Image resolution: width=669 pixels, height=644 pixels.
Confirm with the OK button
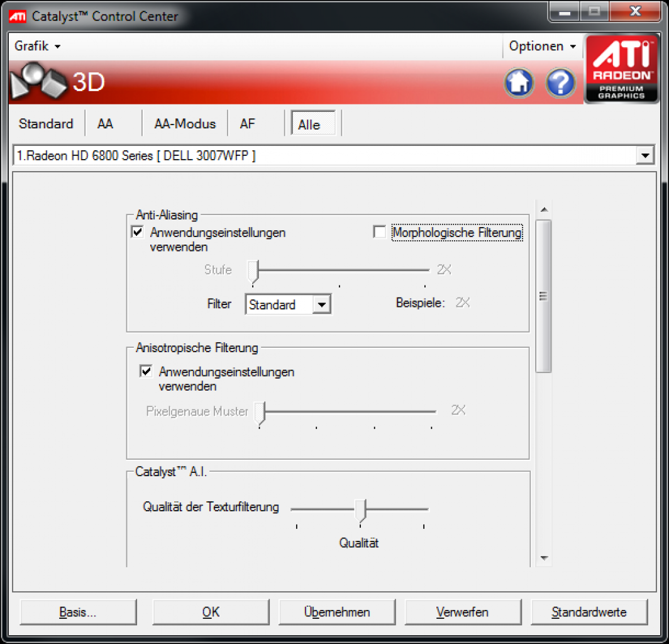point(211,612)
